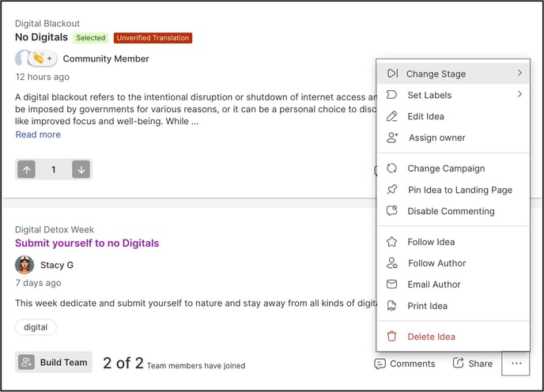This screenshot has height=392, width=544.
Task: Click the Digital Detox Week campaign name
Action: coord(54,229)
